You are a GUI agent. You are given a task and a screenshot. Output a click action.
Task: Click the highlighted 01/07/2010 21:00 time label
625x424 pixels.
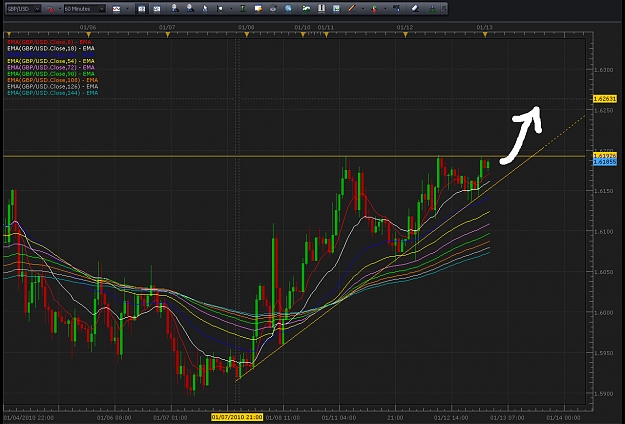(237, 417)
